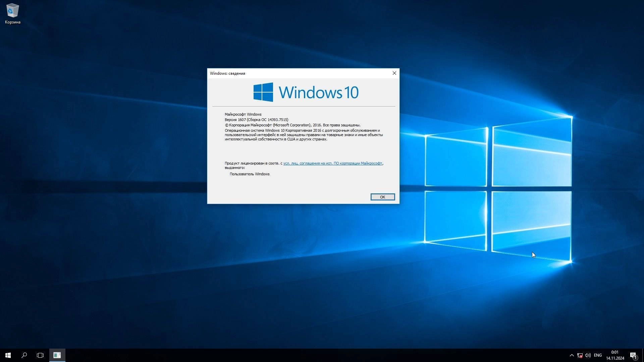This screenshot has width=644, height=362.
Task: Close the Windows: сведения dialog
Action: (x=394, y=73)
